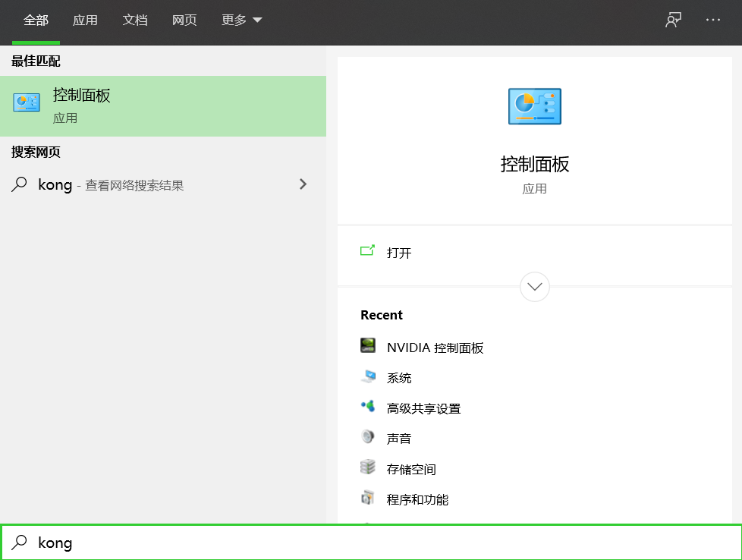Switch to the 文档 tab
Viewport: 742px width, 560px height.
[135, 20]
